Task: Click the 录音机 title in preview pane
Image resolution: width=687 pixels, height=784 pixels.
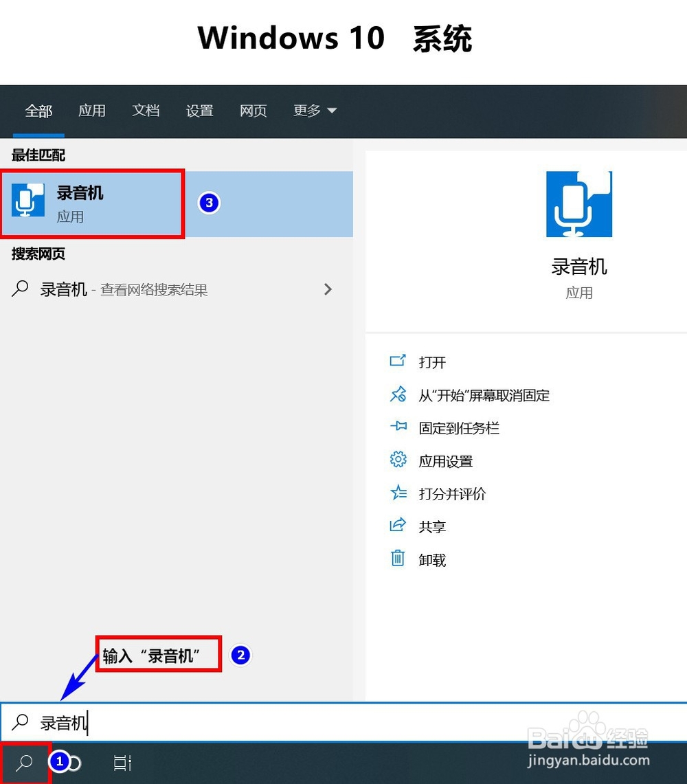Action: pyautogui.click(x=579, y=267)
